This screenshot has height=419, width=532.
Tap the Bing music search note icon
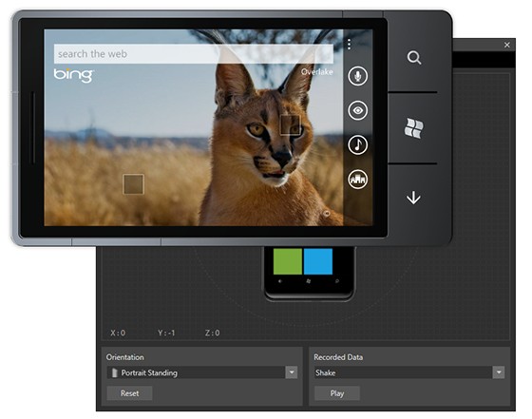(357, 144)
